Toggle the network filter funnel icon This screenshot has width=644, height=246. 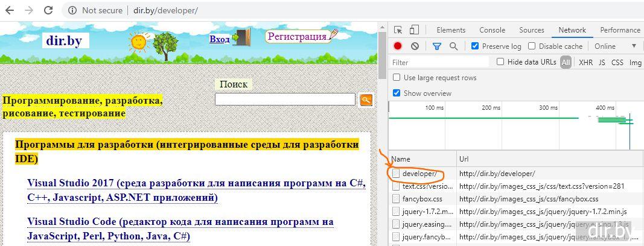point(437,46)
